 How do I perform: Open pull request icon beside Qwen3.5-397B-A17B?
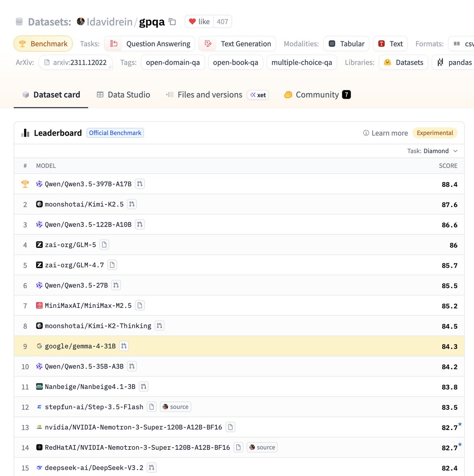(x=140, y=184)
